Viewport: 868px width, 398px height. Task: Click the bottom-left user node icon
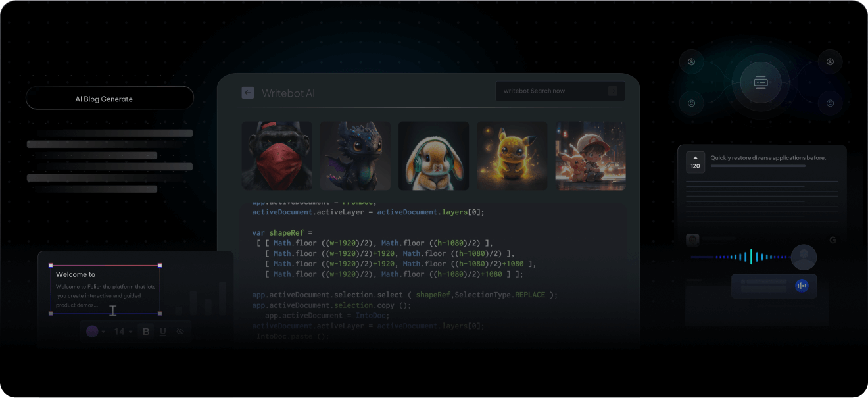(x=692, y=103)
